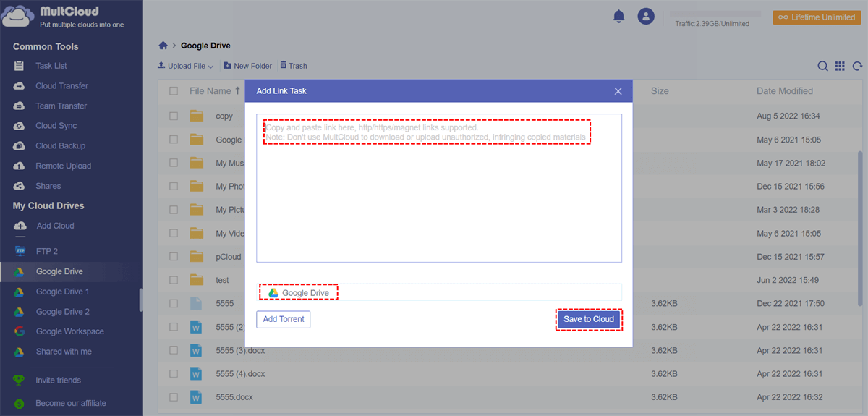Open the search magnifier icon

tap(822, 66)
